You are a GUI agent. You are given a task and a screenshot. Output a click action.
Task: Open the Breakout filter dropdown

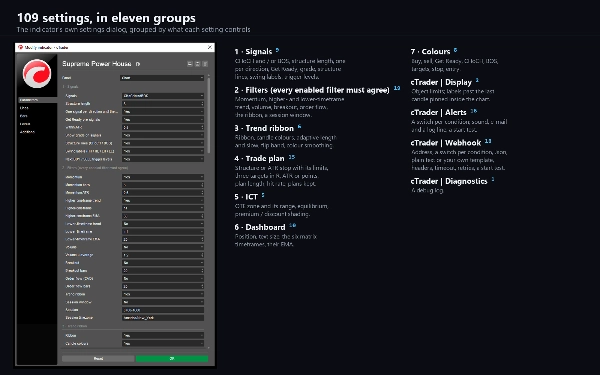163,263
